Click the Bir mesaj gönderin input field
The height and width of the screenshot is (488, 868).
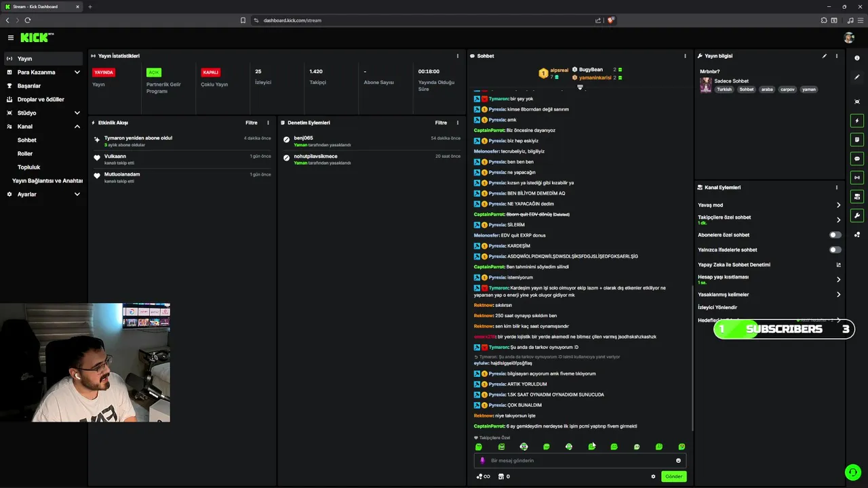(580, 461)
